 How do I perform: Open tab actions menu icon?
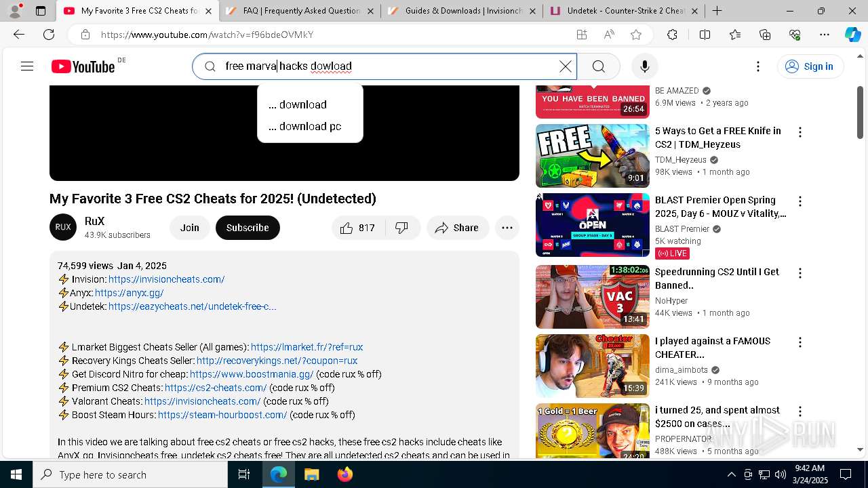[x=41, y=11]
